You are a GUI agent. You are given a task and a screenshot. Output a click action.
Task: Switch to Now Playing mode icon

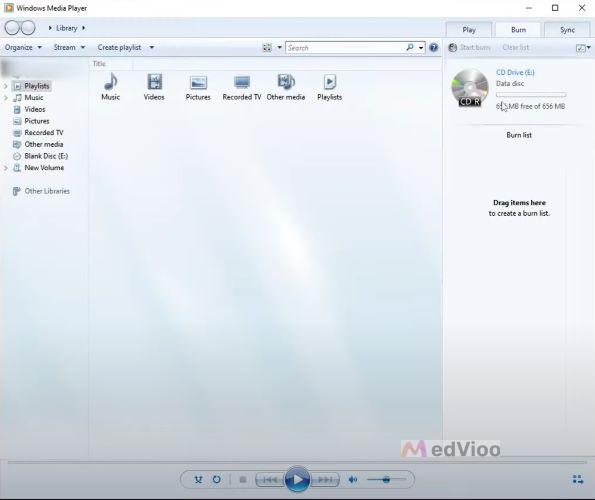click(x=578, y=479)
